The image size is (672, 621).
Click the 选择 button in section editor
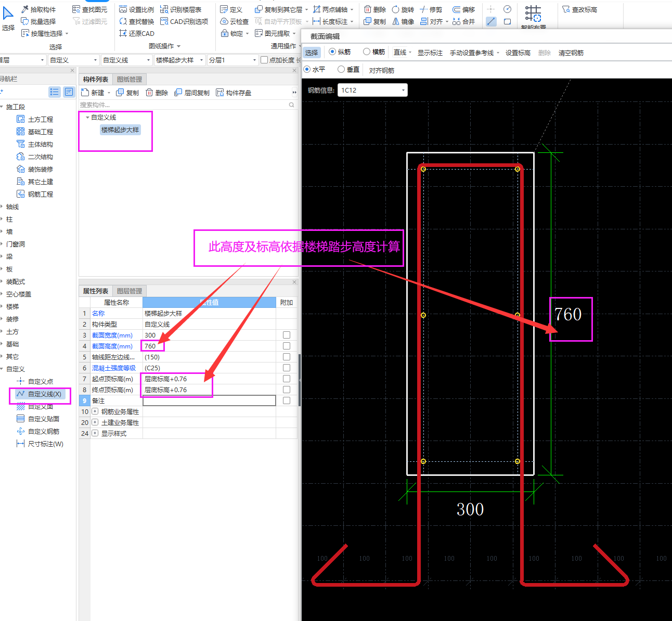(x=312, y=53)
